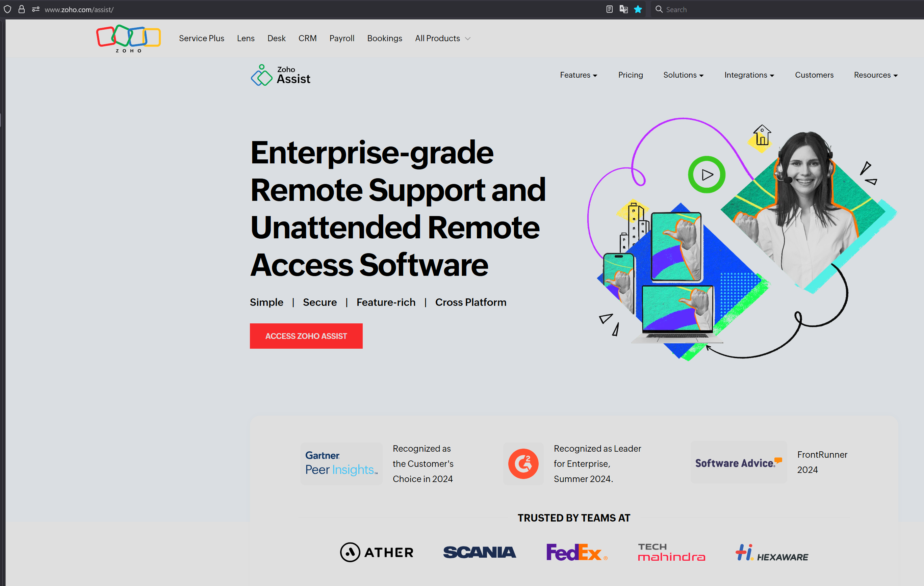Open the Payroll product link
This screenshot has width=924, height=586.
pyautogui.click(x=341, y=38)
